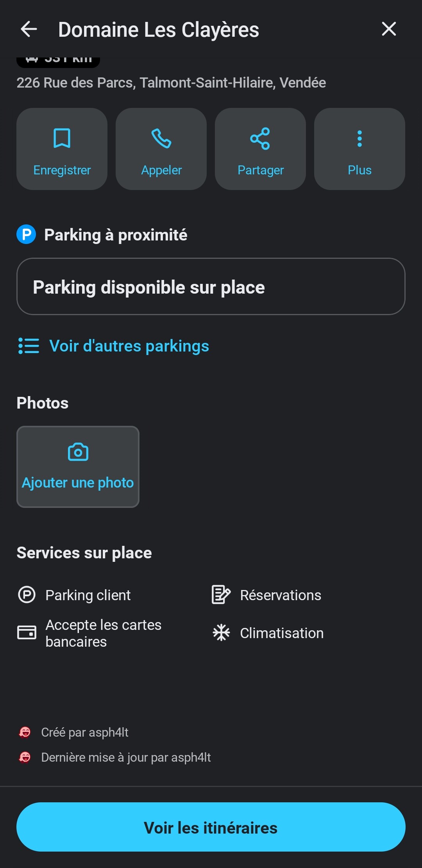The width and height of the screenshot is (422, 868).
Task: Tap the camera icon to add photo
Action: (78, 452)
